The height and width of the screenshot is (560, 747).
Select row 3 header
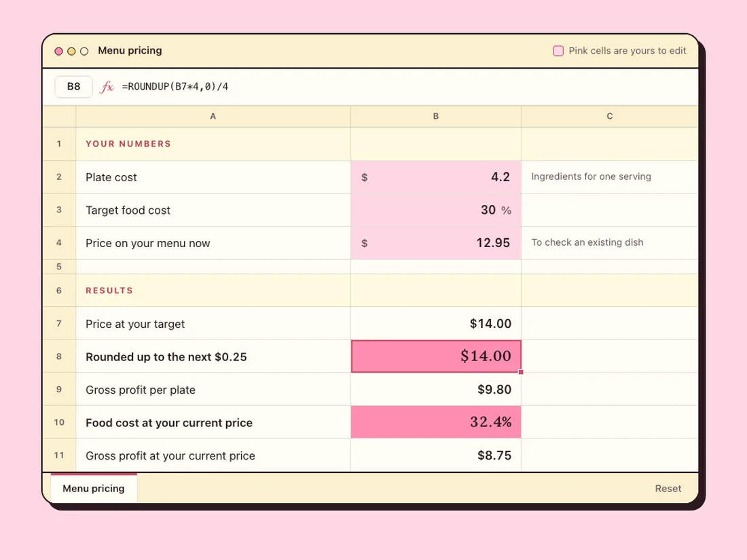tap(59, 210)
